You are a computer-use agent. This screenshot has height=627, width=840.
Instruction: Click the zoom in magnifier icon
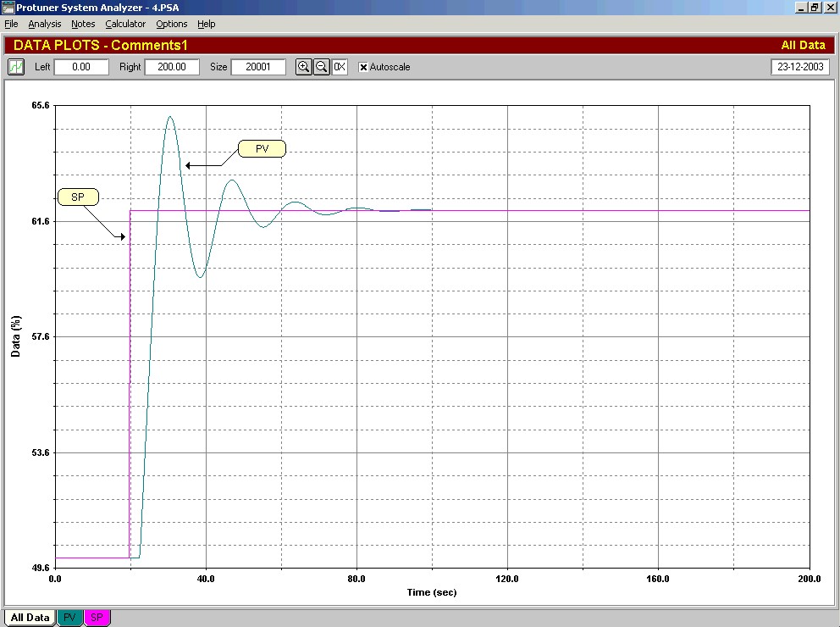[x=304, y=67]
